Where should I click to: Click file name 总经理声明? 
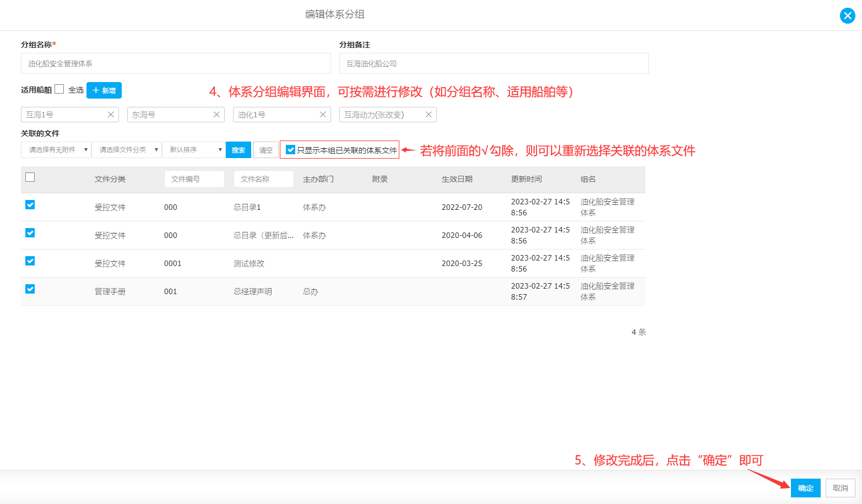click(253, 291)
